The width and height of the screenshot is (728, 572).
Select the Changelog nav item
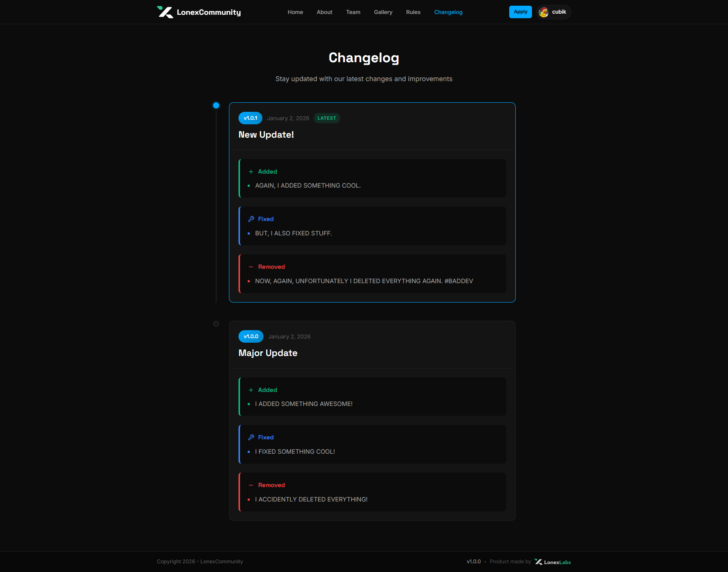point(448,12)
